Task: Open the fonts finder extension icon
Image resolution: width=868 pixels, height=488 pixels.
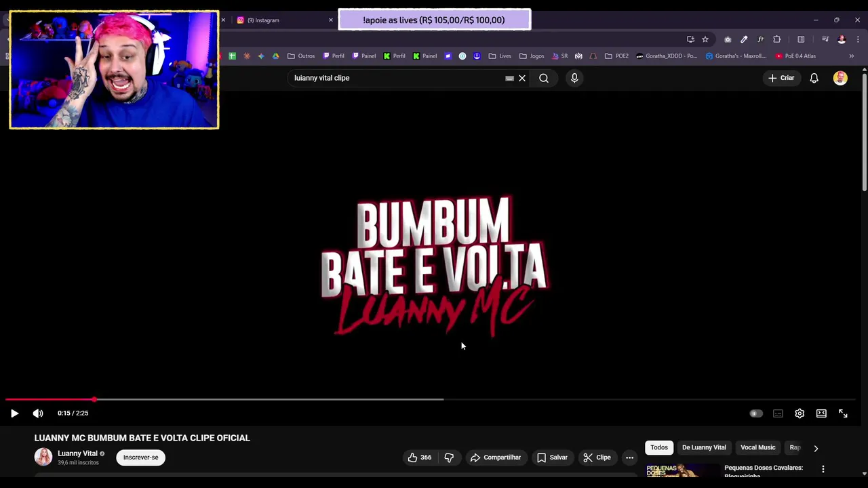Action: click(760, 39)
